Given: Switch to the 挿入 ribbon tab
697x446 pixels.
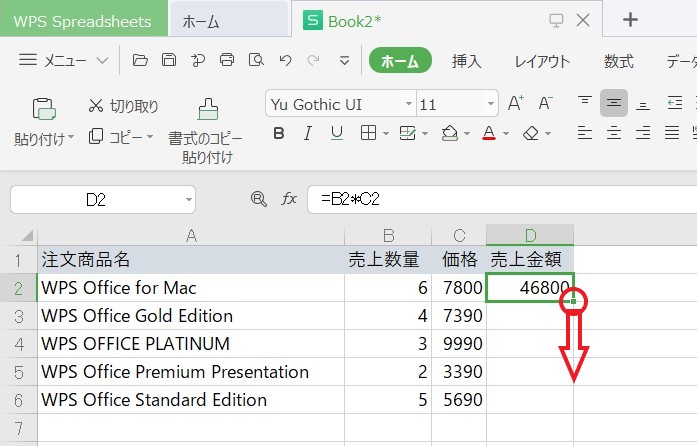Looking at the screenshot, I should [466, 61].
